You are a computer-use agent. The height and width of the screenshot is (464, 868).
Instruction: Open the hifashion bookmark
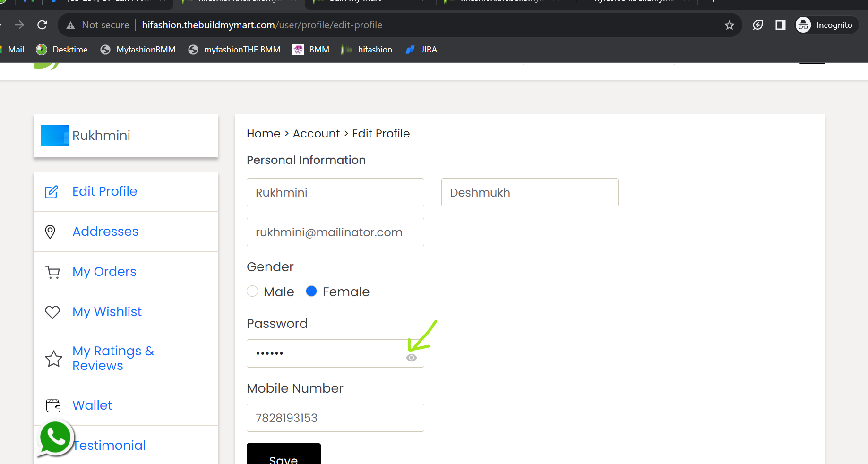pos(367,50)
